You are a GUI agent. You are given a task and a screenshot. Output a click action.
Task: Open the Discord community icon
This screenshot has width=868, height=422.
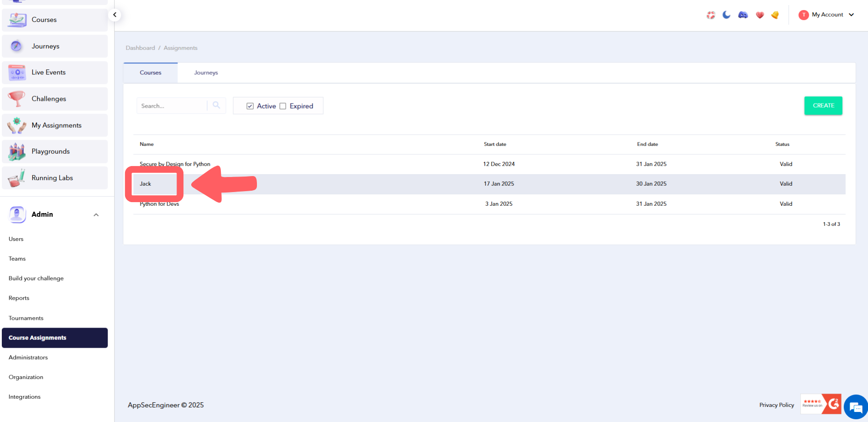[743, 15]
